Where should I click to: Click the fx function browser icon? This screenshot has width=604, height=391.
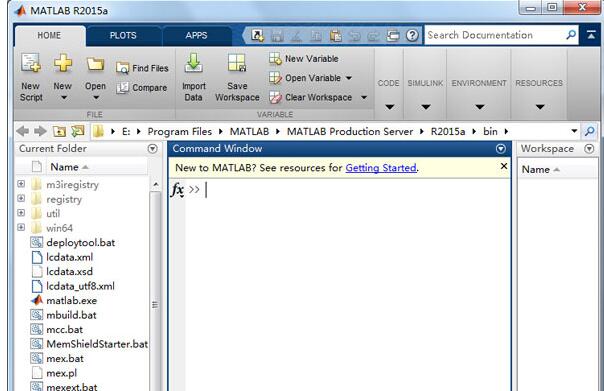coord(178,190)
